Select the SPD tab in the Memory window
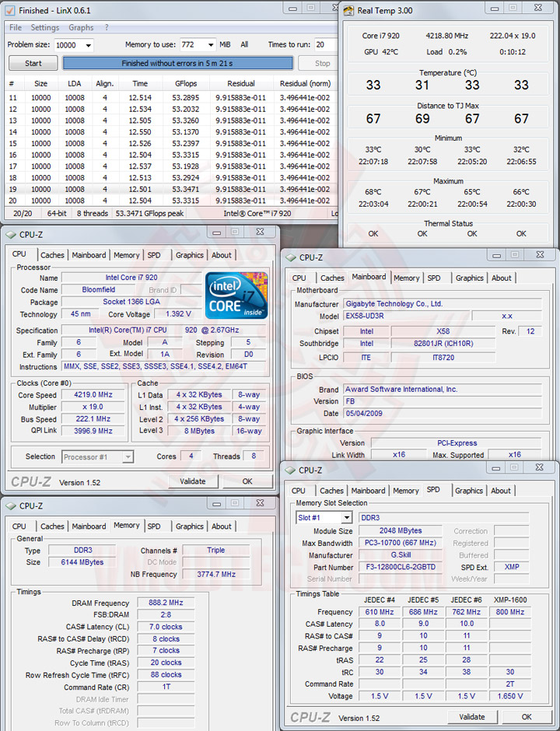The image size is (560, 731). point(154,526)
